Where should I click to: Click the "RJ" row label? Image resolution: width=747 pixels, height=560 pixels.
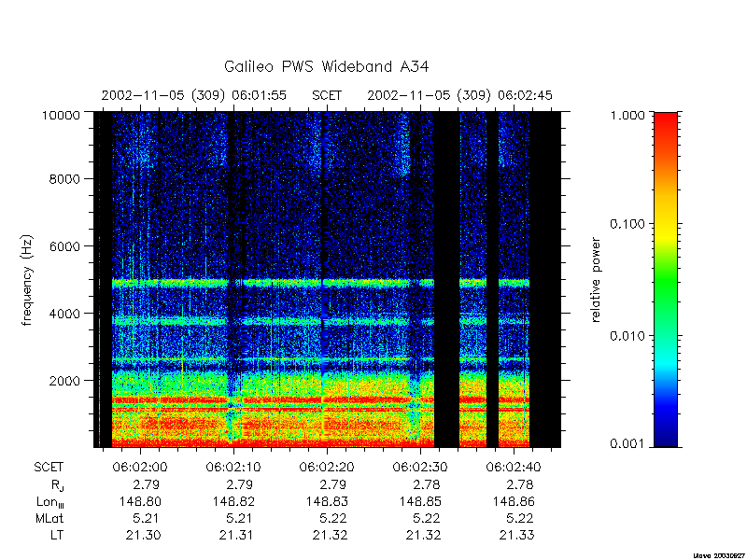[57, 485]
